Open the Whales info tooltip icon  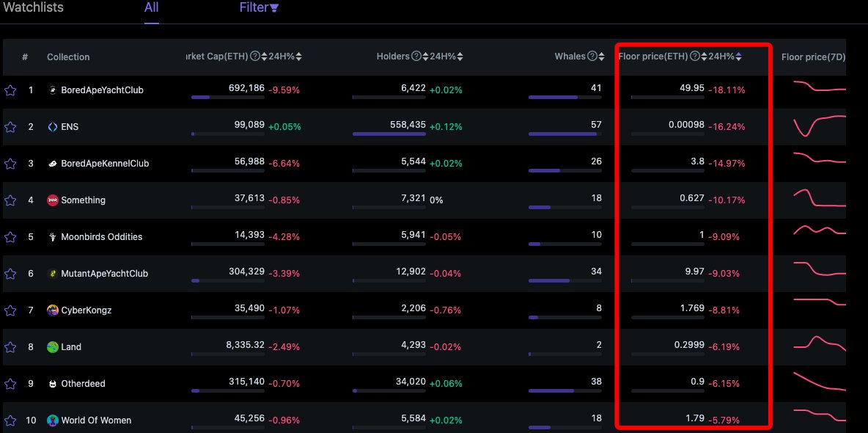(x=592, y=56)
